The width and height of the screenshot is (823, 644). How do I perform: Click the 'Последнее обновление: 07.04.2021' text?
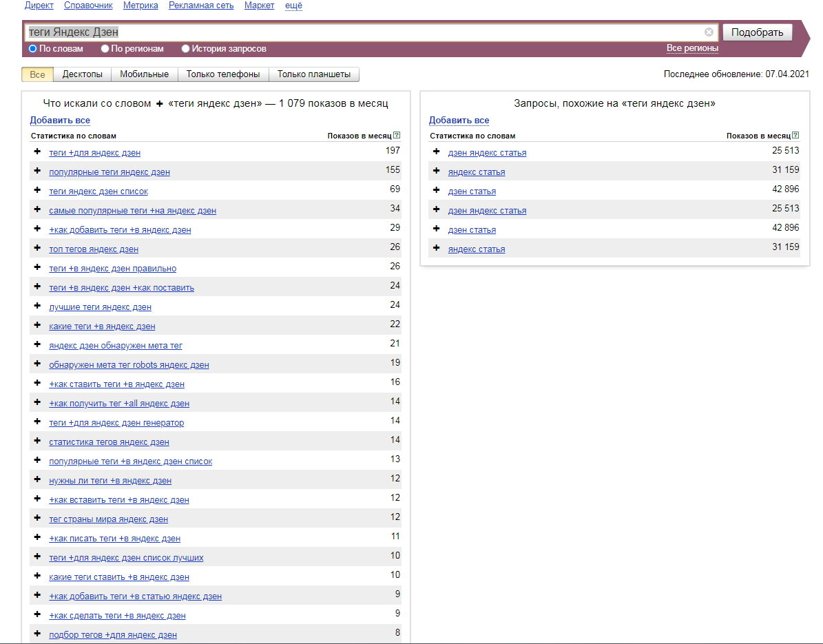click(736, 74)
